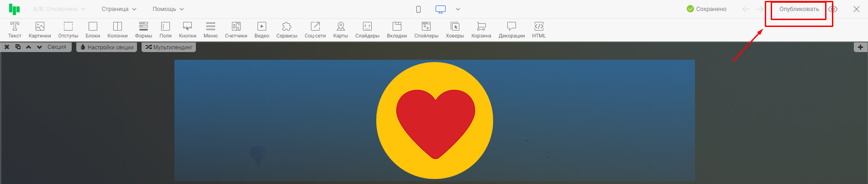Image resolution: width=868 pixels, height=184 pixels.
Task: Expand the device view chevron dropdown
Action: pyautogui.click(x=458, y=9)
